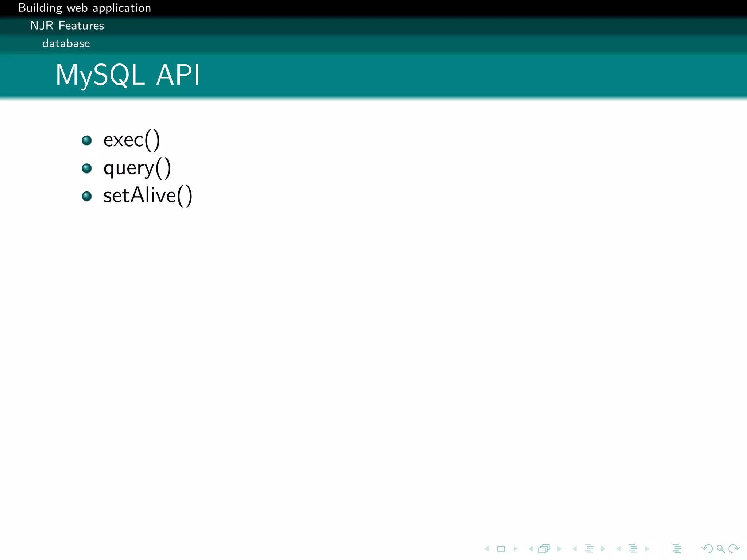Go to next slide arrow
This screenshot has width=747, height=560.
coord(515,549)
